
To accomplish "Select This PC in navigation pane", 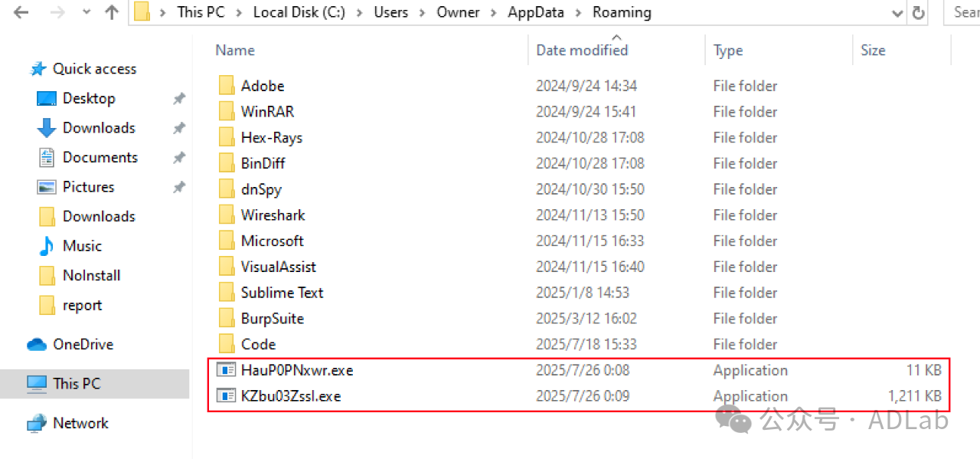I will (76, 383).
